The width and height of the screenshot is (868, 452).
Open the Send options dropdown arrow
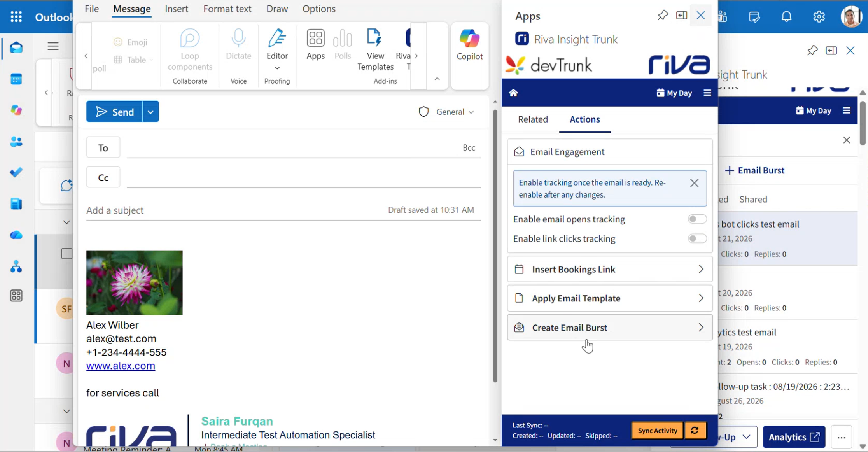[x=151, y=112]
